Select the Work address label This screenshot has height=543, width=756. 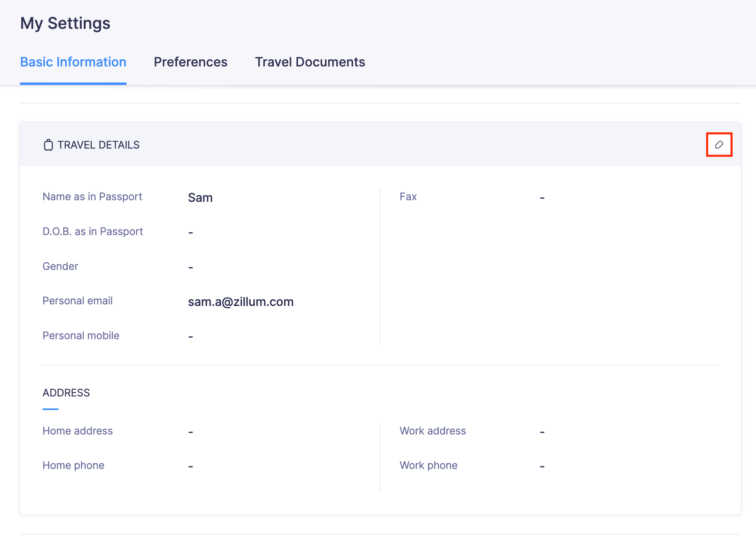[x=432, y=431]
